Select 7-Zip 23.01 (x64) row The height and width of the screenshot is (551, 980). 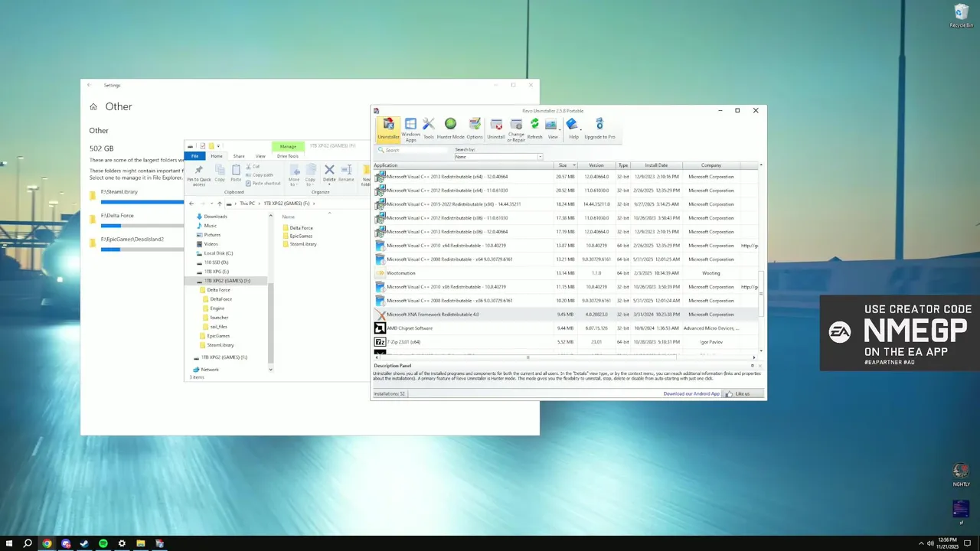coord(567,342)
